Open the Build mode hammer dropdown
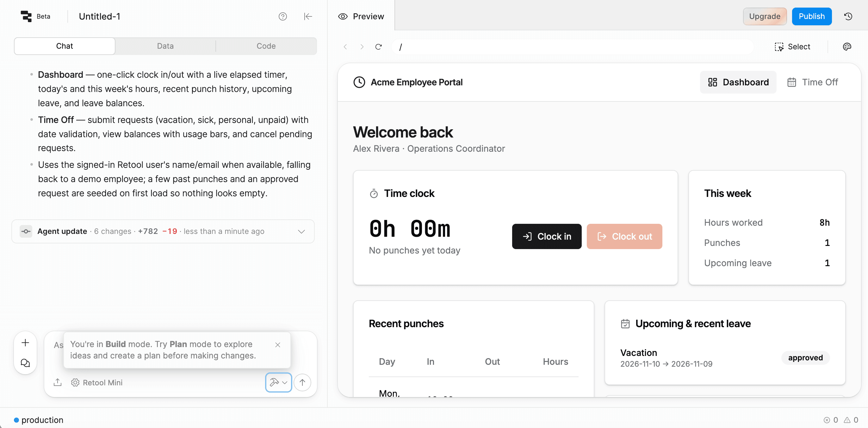The image size is (868, 428). (x=278, y=382)
